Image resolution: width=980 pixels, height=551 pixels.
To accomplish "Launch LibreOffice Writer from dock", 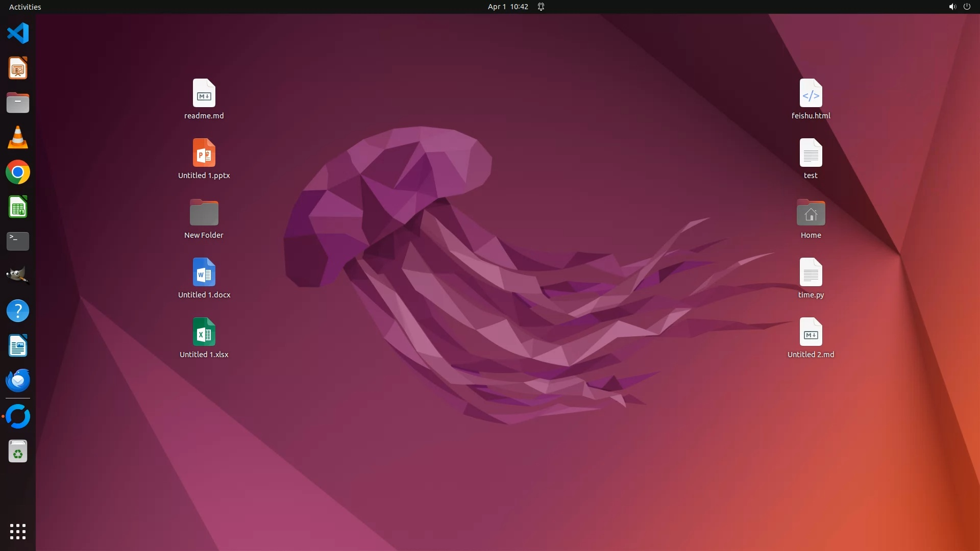I will 18,346.
